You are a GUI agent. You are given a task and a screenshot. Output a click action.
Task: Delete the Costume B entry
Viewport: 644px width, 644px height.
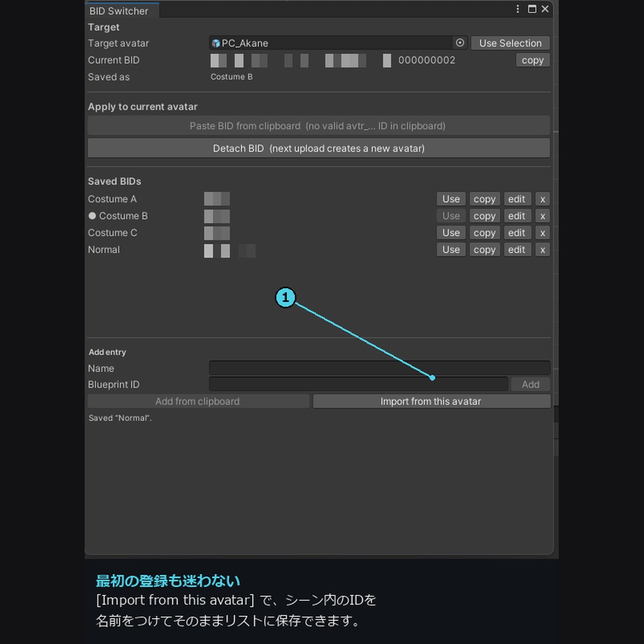[543, 216]
